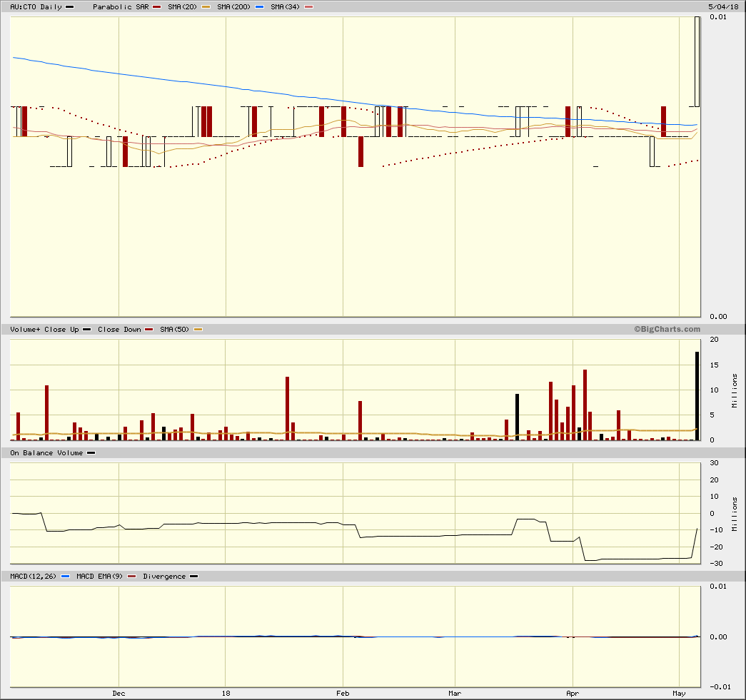
Task: Click the On Balance Volume axis value -20
Action: click(716, 547)
